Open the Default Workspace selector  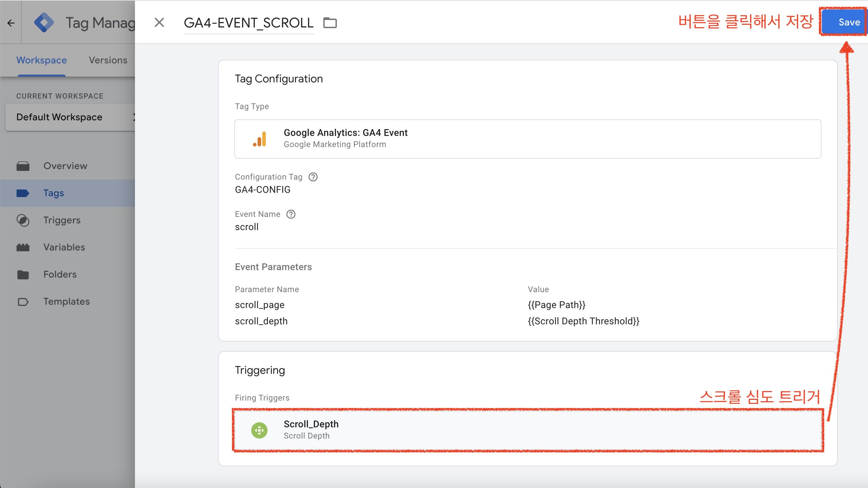[60, 117]
